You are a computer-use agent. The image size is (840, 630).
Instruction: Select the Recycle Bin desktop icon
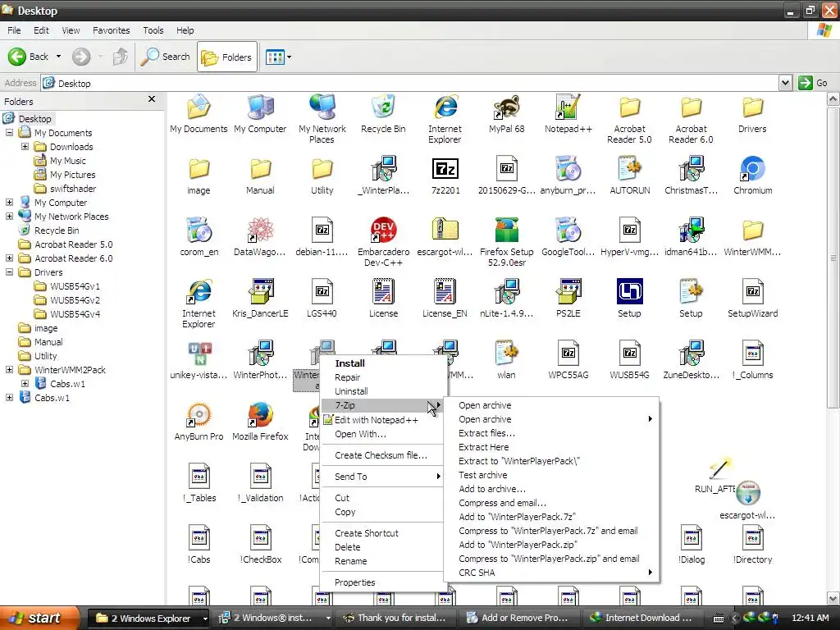tap(384, 108)
